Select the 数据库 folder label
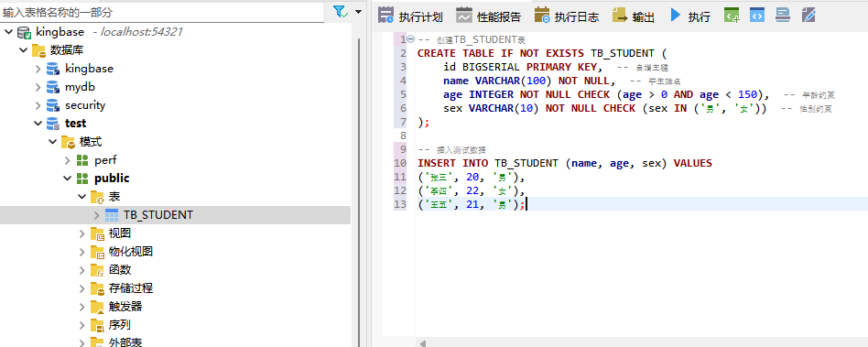Image resolution: width=868 pixels, height=347 pixels. (x=67, y=50)
